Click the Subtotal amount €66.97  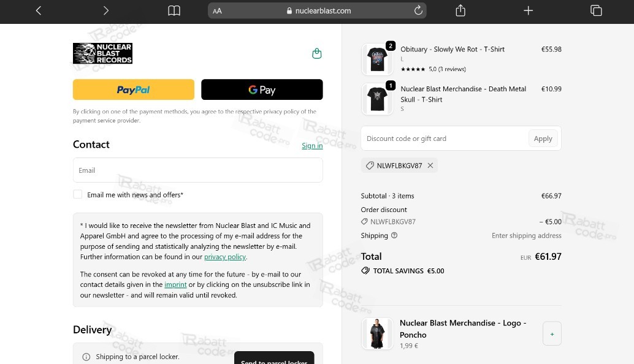[x=551, y=196]
